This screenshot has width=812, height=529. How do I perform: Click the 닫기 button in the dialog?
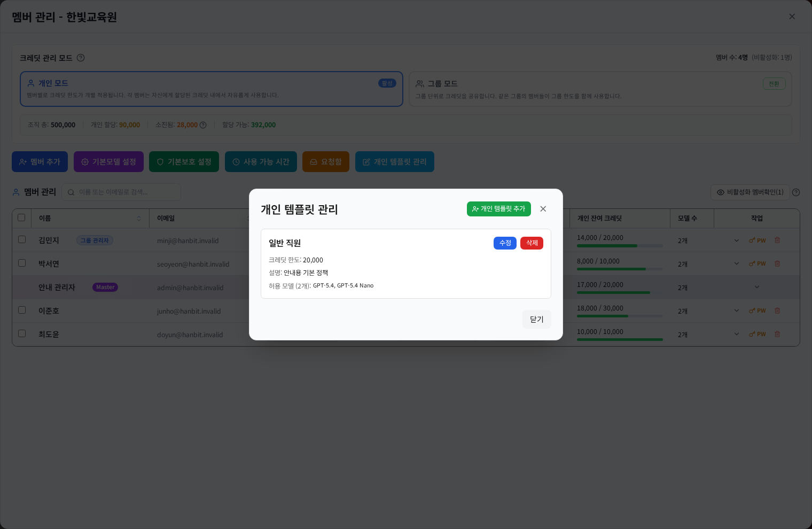click(x=537, y=320)
